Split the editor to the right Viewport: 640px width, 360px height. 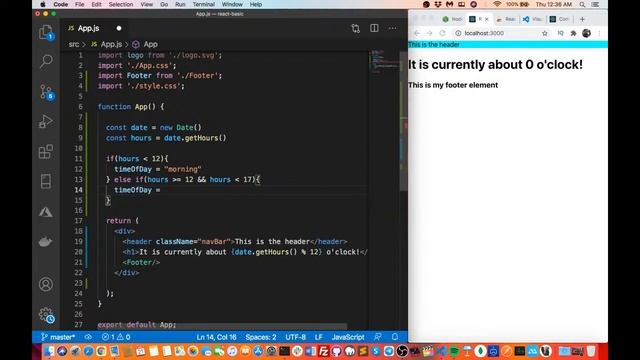click(374, 28)
